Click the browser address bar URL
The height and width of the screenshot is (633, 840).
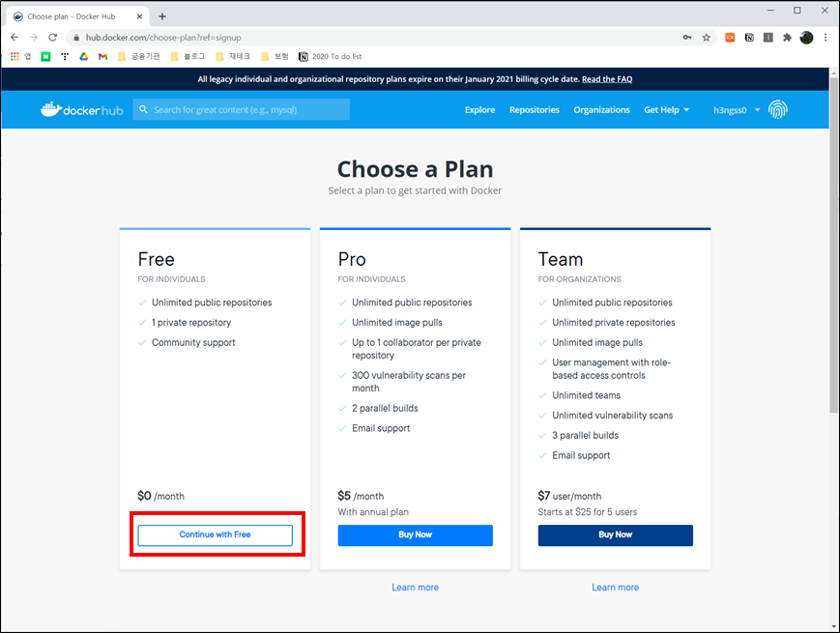pos(163,38)
